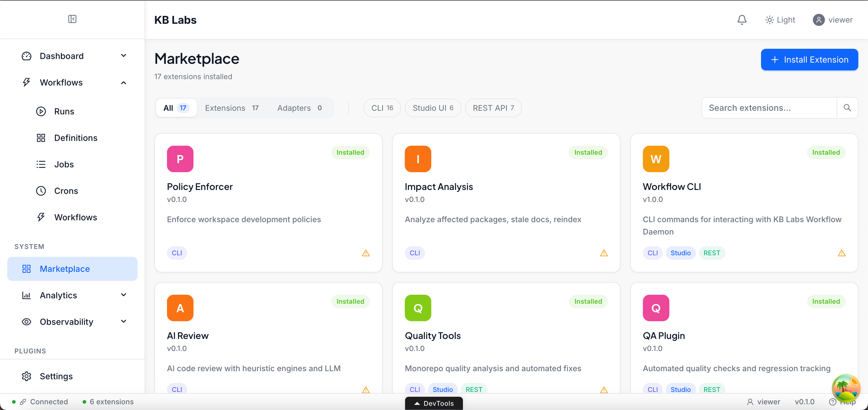Toggle the Light theme switch

pyautogui.click(x=780, y=20)
